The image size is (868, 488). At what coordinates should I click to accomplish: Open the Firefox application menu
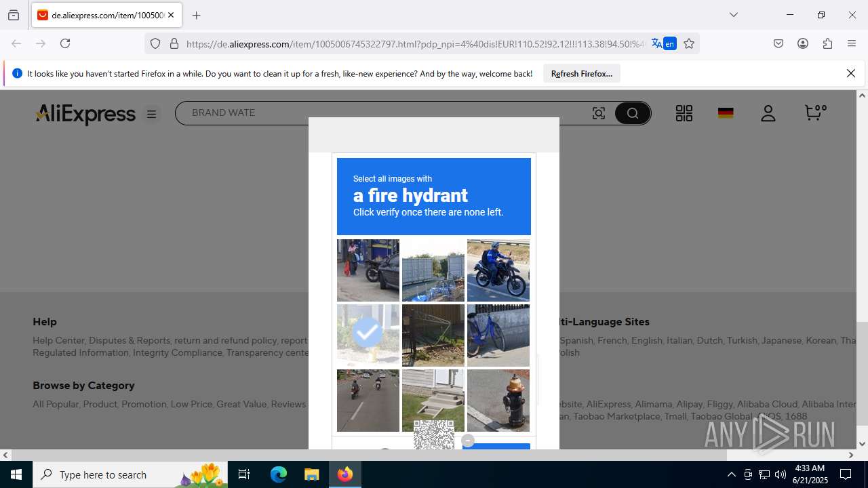point(852,43)
